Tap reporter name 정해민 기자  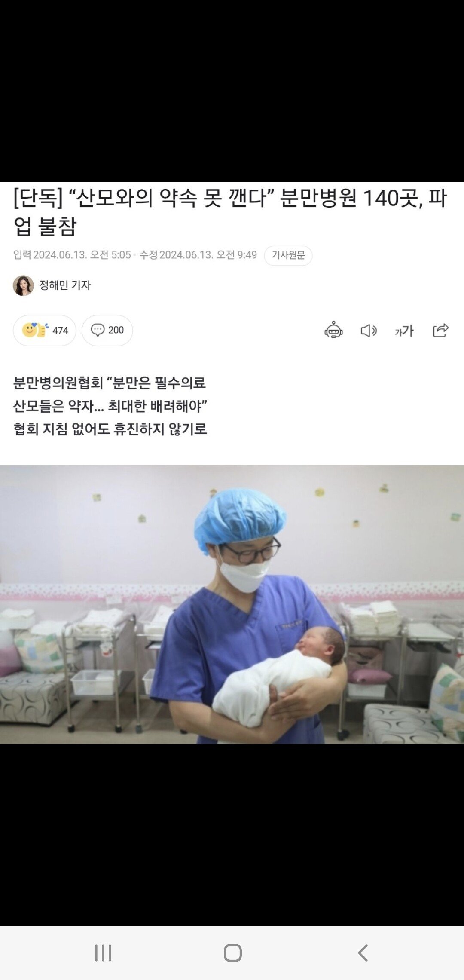[65, 285]
